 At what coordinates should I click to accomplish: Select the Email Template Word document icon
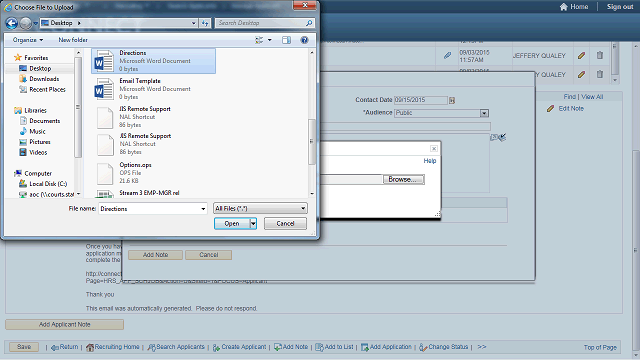[x=104, y=89]
